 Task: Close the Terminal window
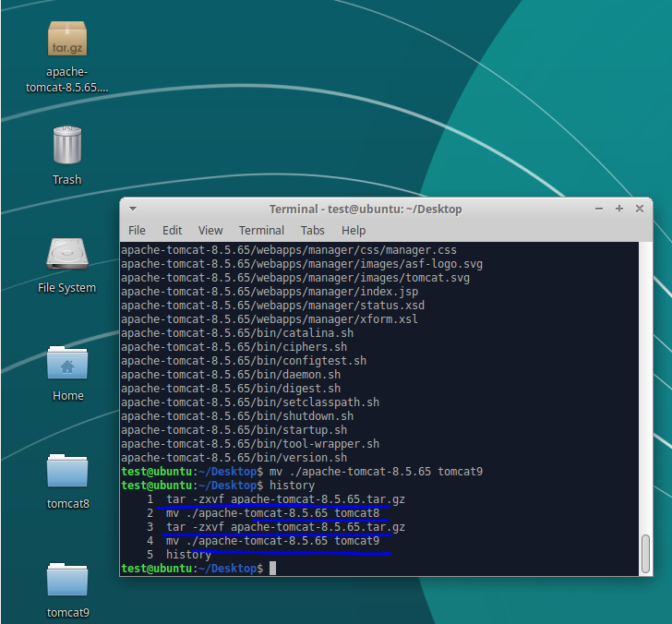click(640, 209)
